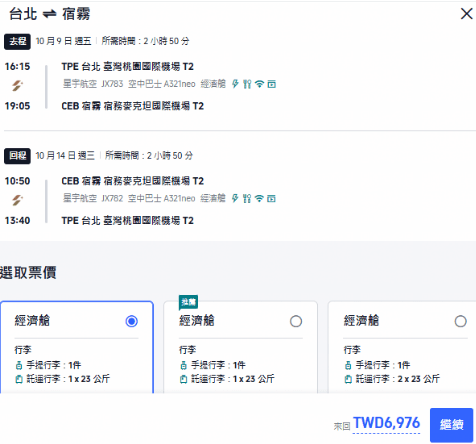The width and height of the screenshot is (476, 444).
Task: Click Starlux airline logo on return flight
Action: tap(17, 200)
